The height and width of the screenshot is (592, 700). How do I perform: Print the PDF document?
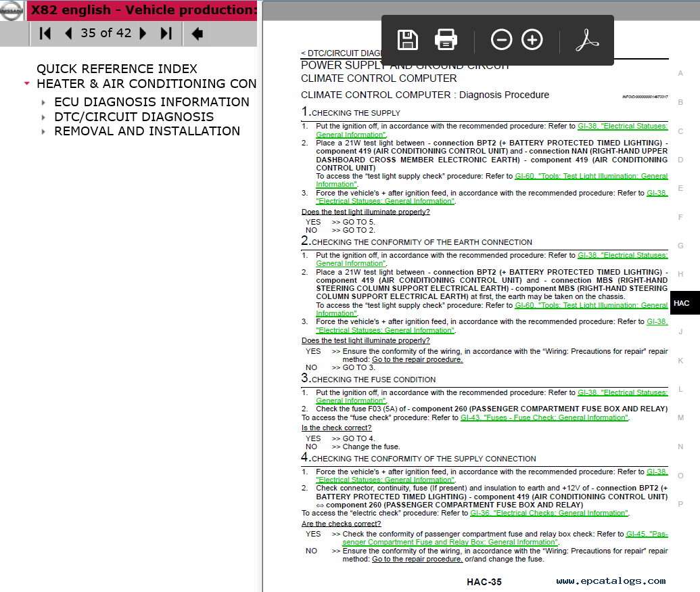tap(446, 40)
